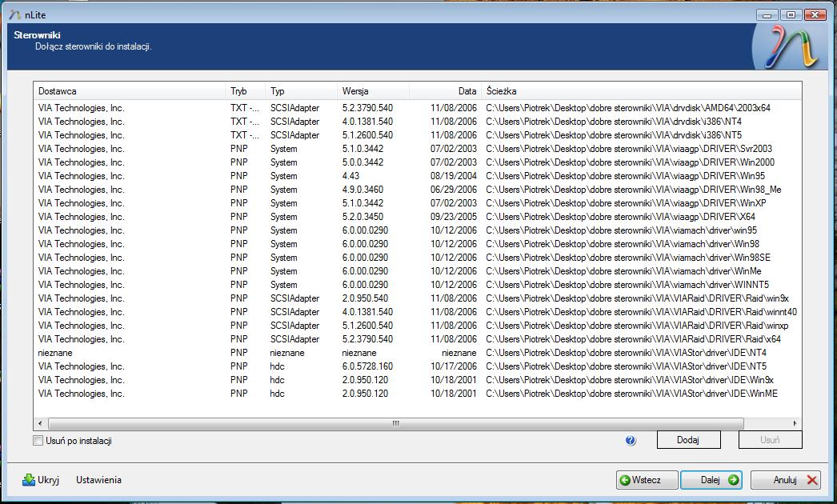Proceed with the Dalej button
The width and height of the screenshot is (837, 504).
point(711,480)
